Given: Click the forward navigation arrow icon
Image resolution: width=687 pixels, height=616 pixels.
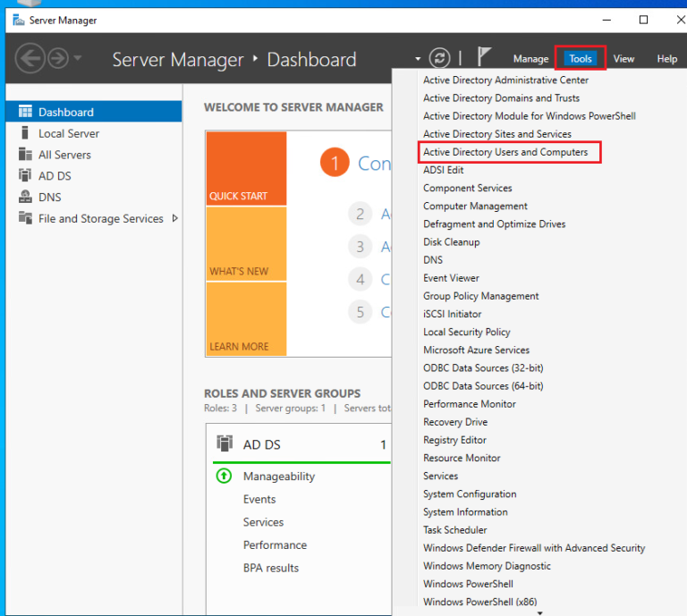Looking at the screenshot, I should pyautogui.click(x=58, y=59).
